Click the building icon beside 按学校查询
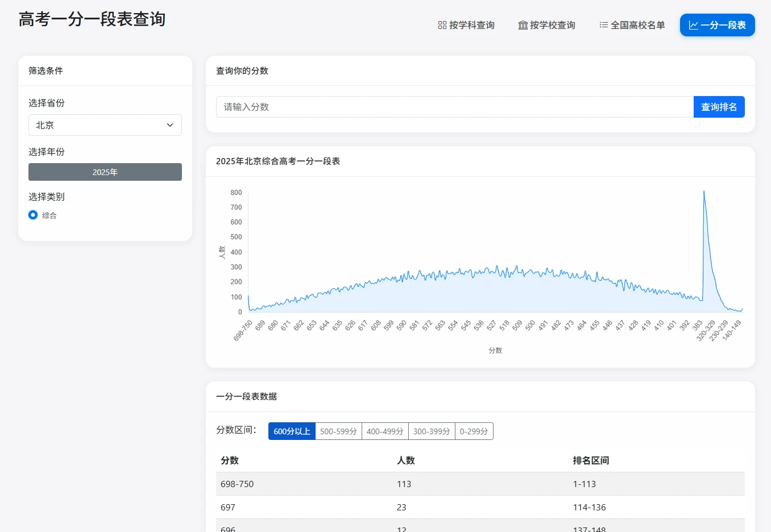This screenshot has width=771, height=532. [x=523, y=25]
